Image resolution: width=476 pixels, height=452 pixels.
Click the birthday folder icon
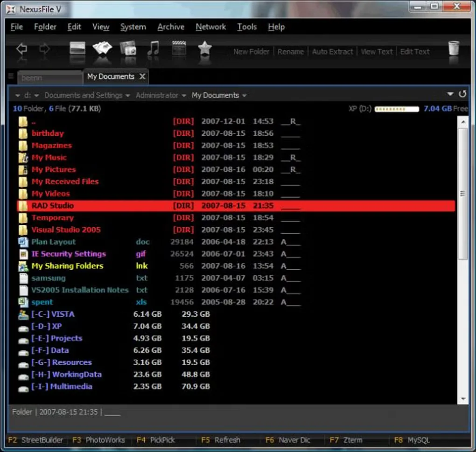point(23,133)
